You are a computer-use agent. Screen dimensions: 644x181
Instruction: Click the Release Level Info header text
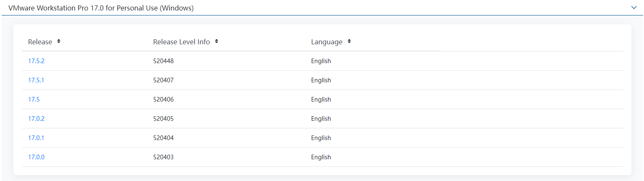(182, 42)
